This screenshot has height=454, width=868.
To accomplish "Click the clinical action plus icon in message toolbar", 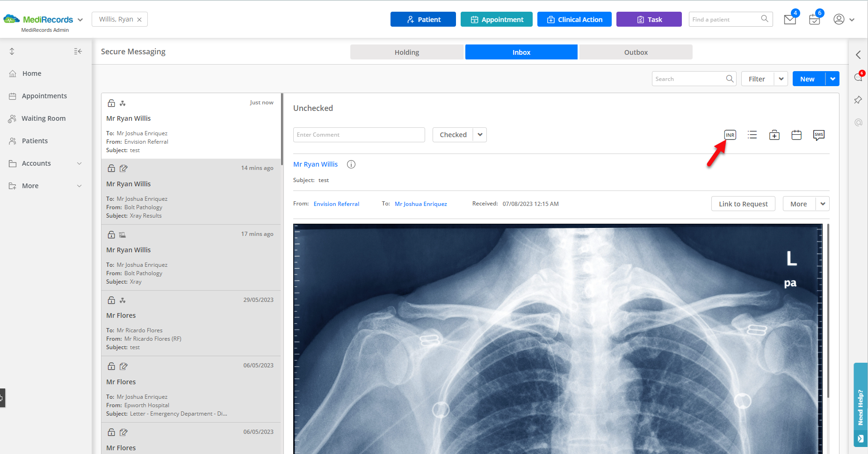I will click(774, 135).
